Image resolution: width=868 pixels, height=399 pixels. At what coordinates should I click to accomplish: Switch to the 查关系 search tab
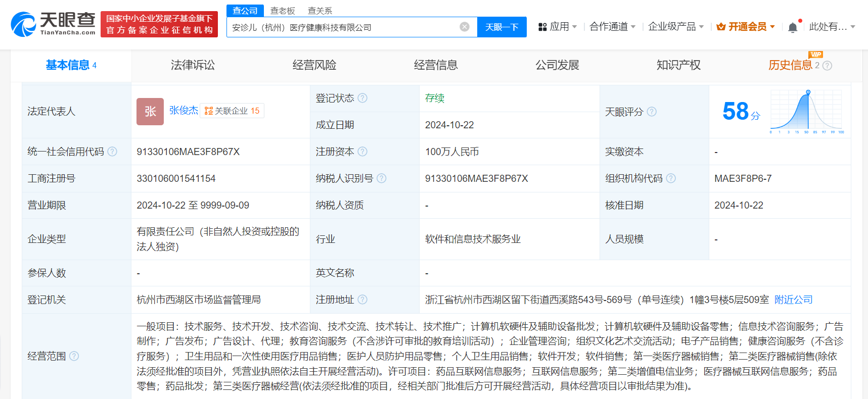click(x=320, y=11)
